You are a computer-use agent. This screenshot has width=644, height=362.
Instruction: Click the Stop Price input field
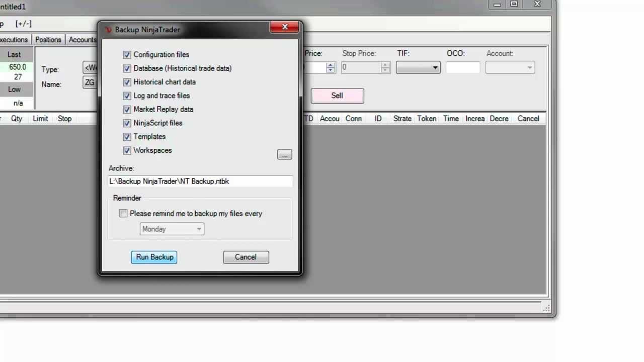pyautogui.click(x=361, y=67)
